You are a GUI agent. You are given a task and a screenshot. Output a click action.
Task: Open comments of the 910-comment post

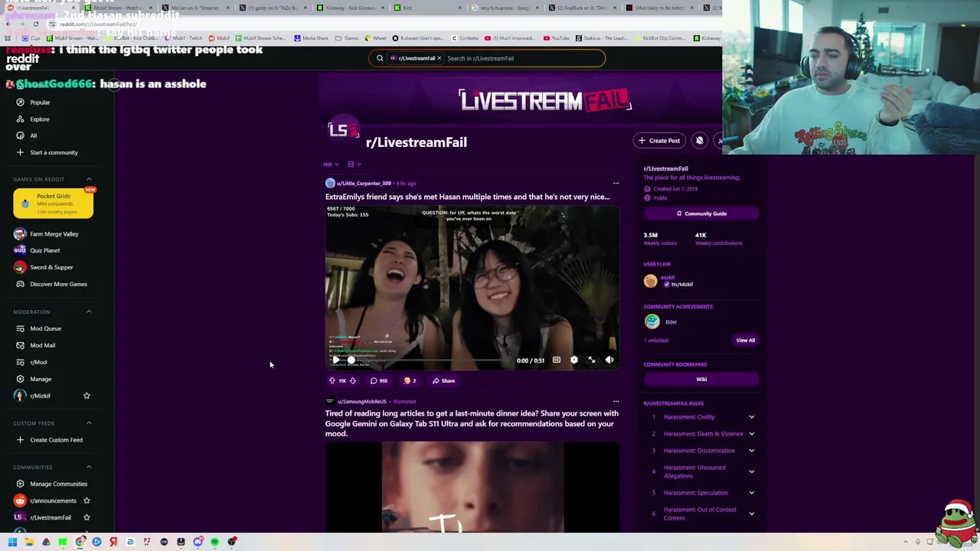(378, 380)
